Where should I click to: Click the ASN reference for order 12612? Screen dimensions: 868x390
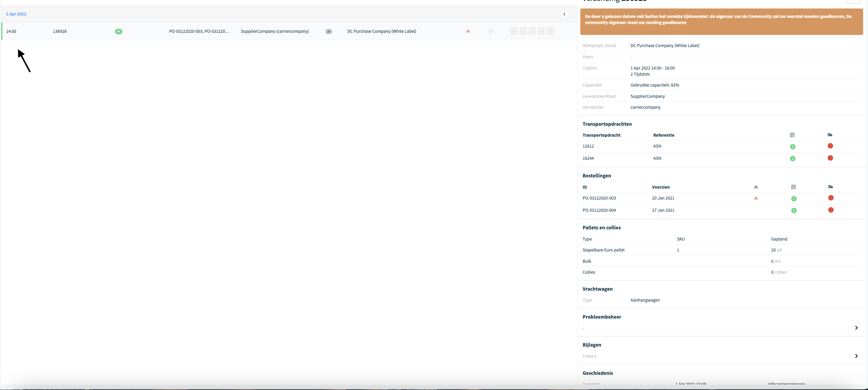[657, 146]
